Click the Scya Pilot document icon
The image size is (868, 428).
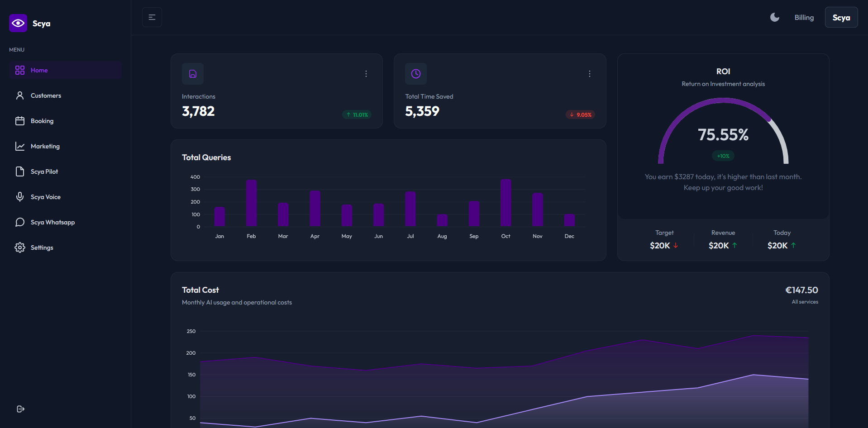coord(20,171)
